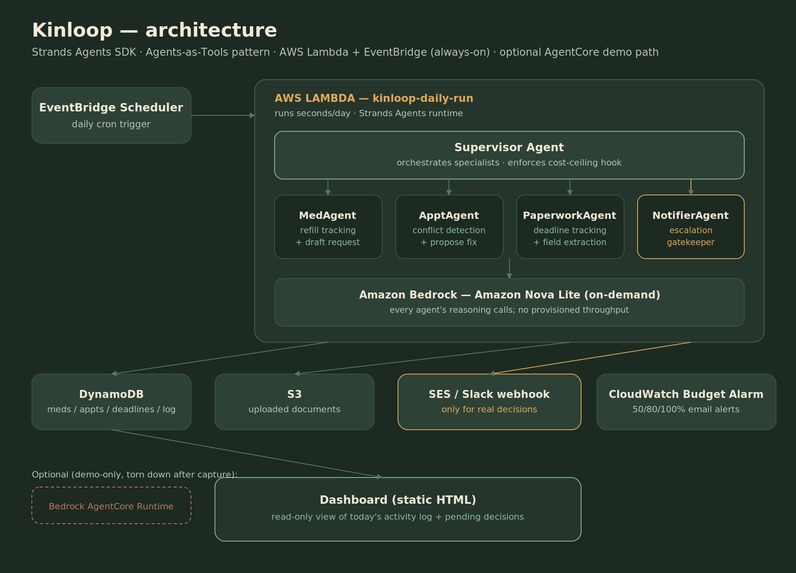Screen dimensions: 796x573
Task: Select the Strands Agents SDK subtitle line
Action: 345,52
